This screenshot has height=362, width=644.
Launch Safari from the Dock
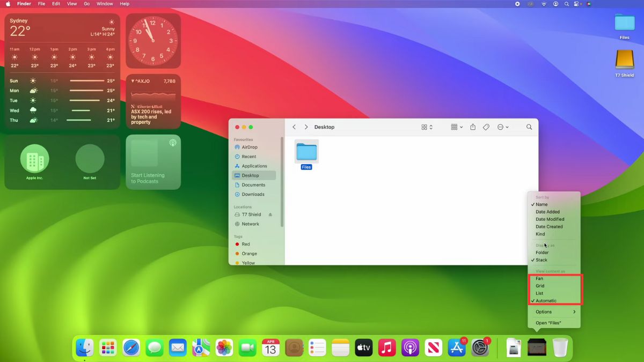[131, 347]
